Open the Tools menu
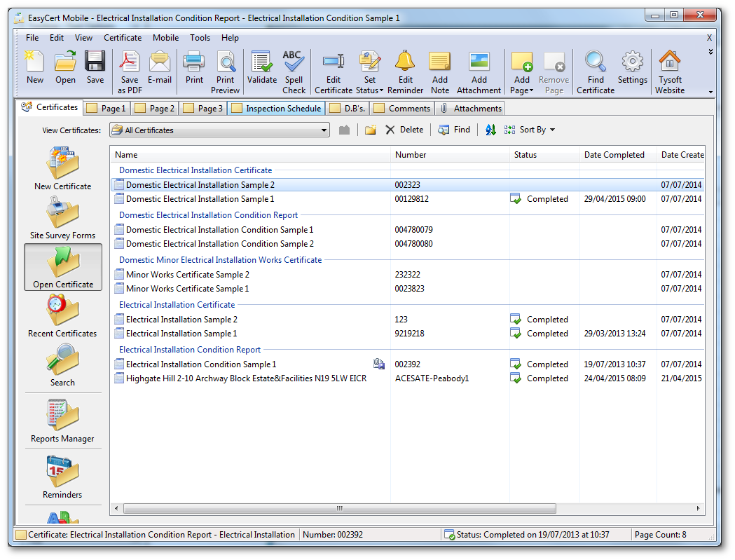Image resolution: width=735 pixels, height=560 pixels. [200, 38]
